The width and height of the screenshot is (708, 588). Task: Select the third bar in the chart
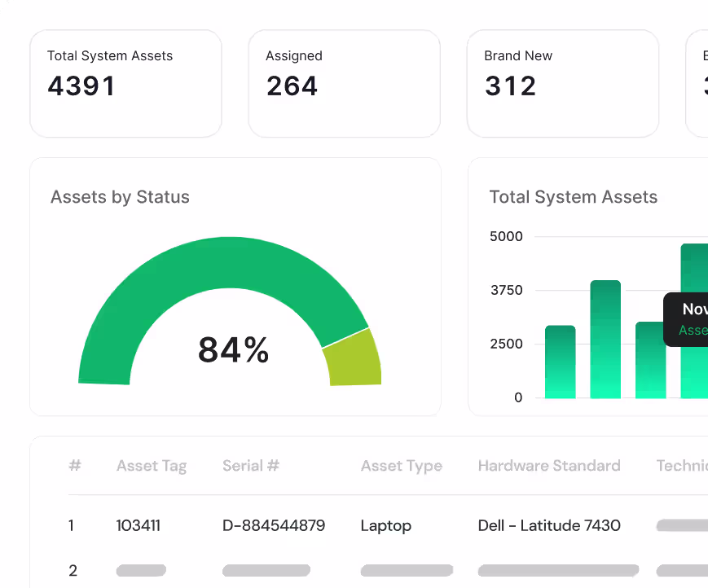click(650, 361)
